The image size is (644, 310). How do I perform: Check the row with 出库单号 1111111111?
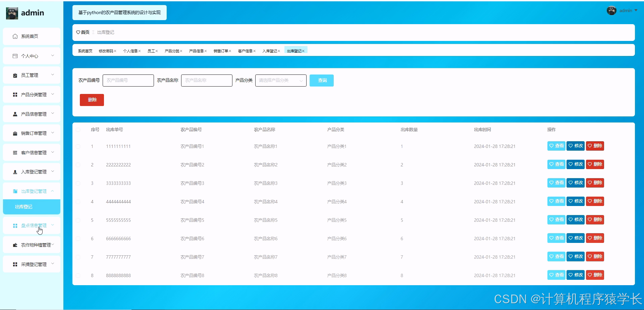78,147
